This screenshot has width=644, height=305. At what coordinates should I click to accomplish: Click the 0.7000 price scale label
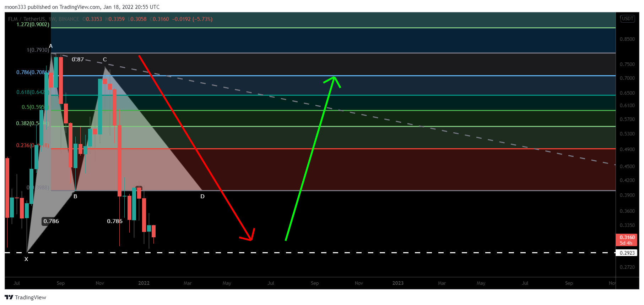[627, 78]
